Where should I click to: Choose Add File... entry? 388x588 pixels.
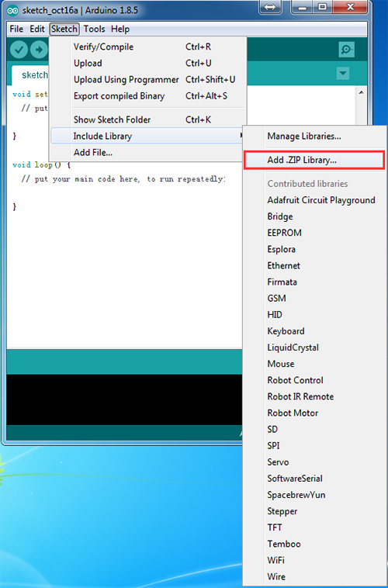[x=148, y=152]
